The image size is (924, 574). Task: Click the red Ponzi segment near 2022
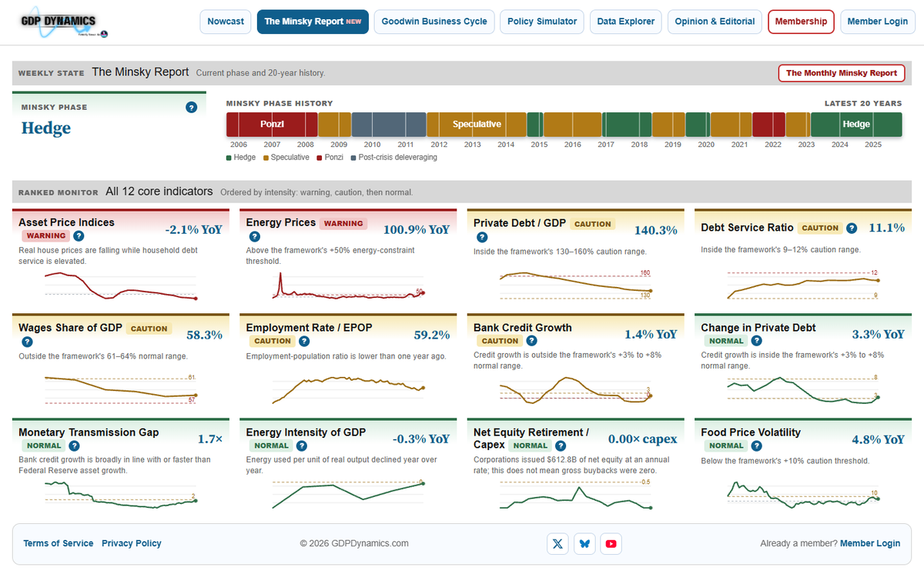click(768, 124)
